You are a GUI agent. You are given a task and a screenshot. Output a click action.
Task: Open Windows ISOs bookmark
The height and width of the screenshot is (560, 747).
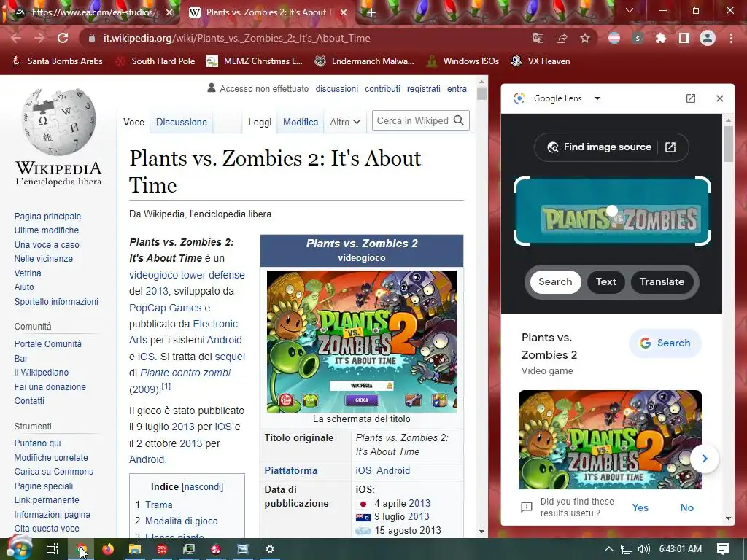coord(463,61)
